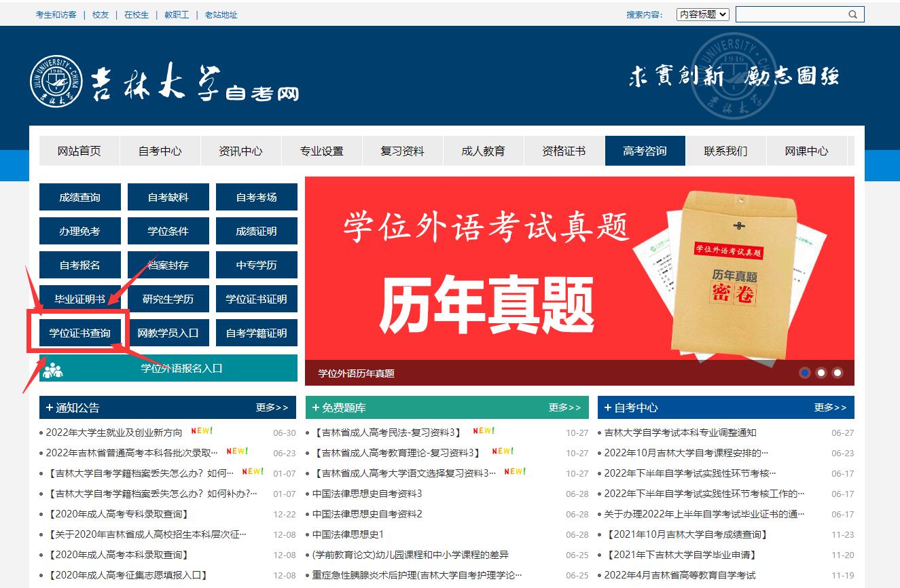Click the 校友 link at the top
The height and width of the screenshot is (588, 900).
pyautogui.click(x=99, y=14)
